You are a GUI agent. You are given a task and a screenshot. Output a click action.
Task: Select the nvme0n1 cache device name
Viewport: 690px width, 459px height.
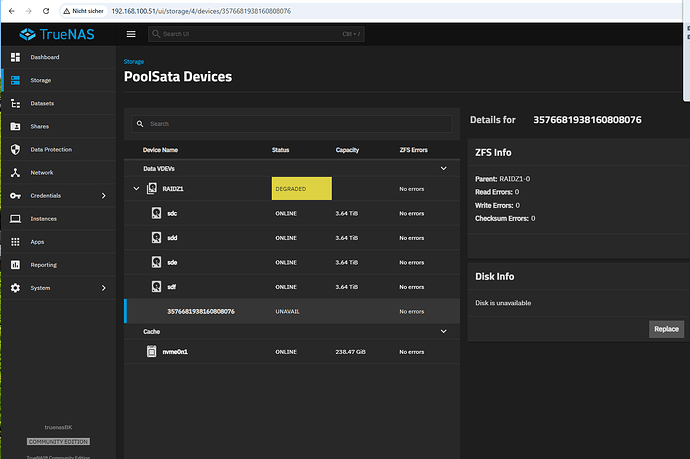click(175, 352)
